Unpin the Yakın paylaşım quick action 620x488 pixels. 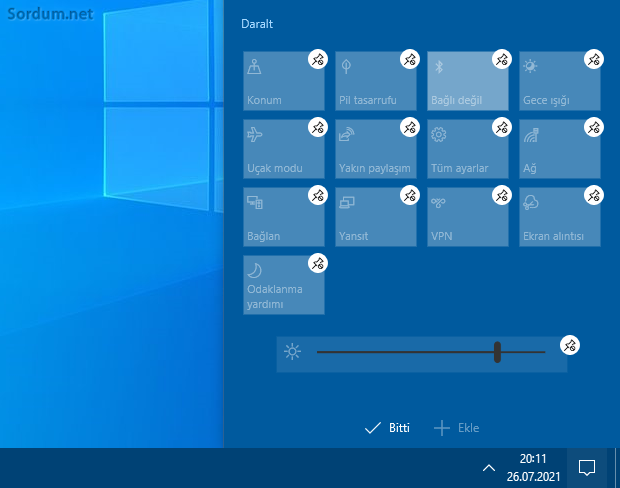click(x=410, y=127)
